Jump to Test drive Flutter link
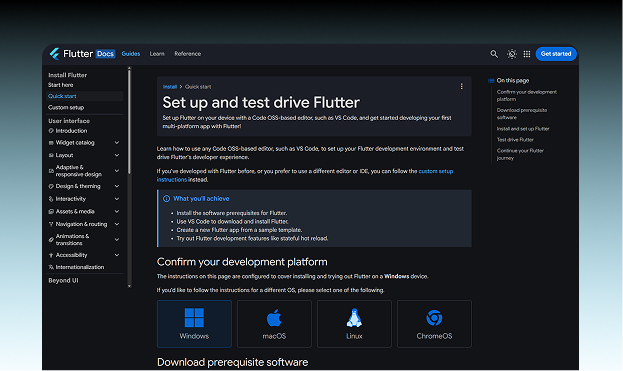Viewport: 623px width, 371px height. (x=515, y=140)
